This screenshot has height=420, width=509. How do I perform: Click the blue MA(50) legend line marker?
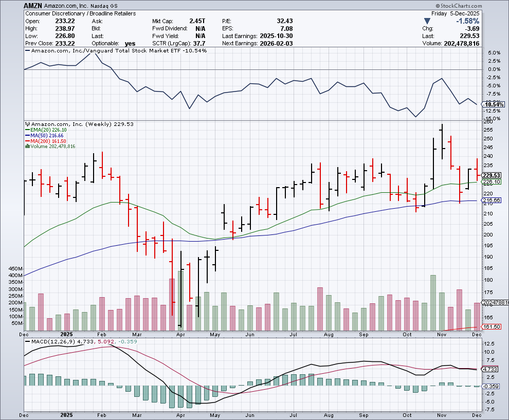[x=27, y=136]
